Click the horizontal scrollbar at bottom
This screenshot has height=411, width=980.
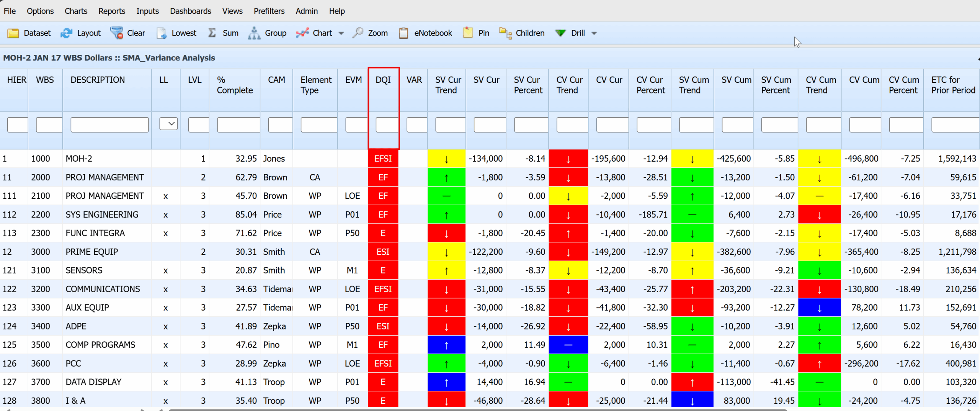(478, 409)
